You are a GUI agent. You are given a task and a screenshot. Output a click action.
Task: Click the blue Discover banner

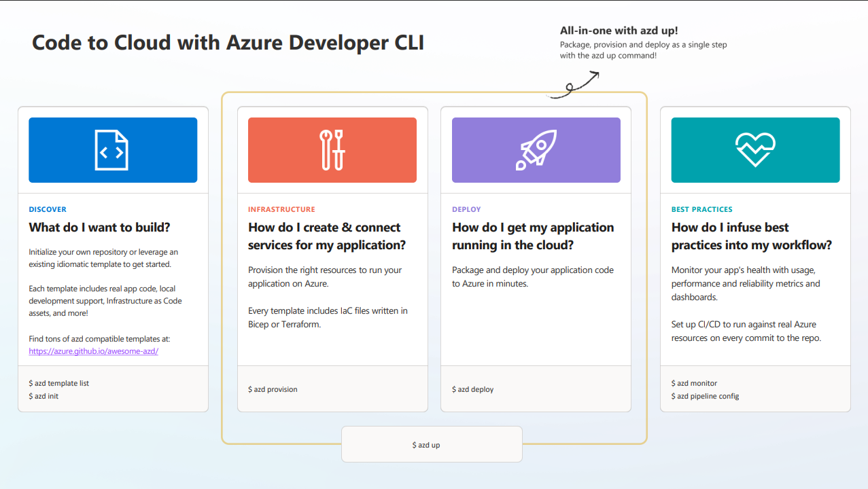113,150
